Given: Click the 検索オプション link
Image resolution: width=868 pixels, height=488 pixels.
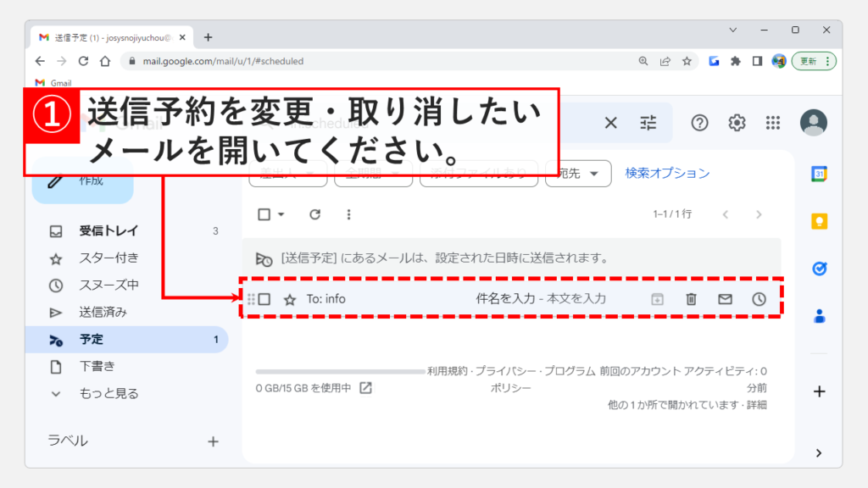Looking at the screenshot, I should [x=667, y=173].
